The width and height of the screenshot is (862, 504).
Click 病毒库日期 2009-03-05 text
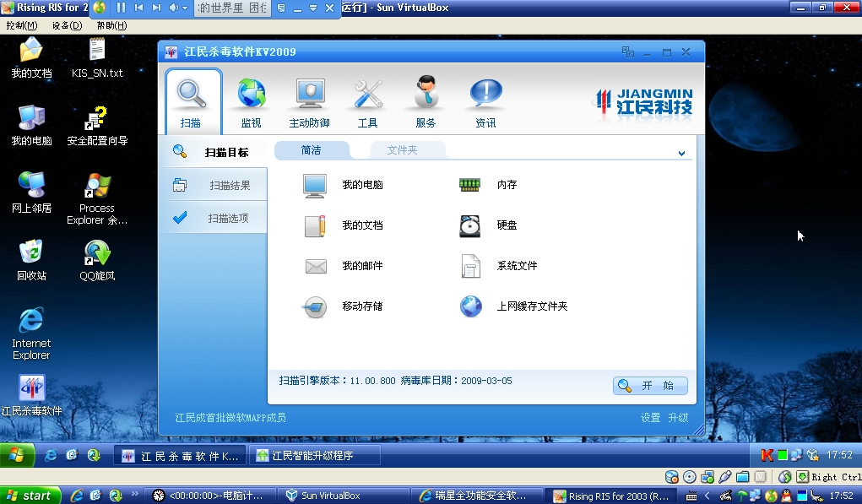[x=456, y=381]
